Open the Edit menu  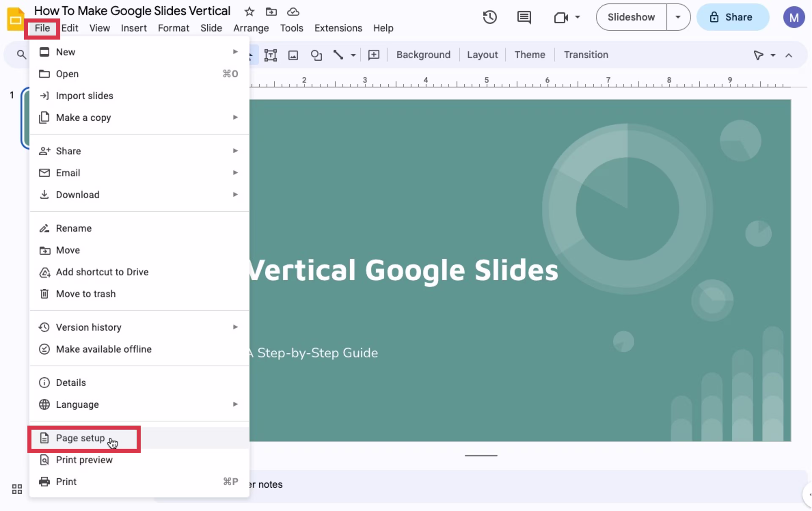point(70,28)
